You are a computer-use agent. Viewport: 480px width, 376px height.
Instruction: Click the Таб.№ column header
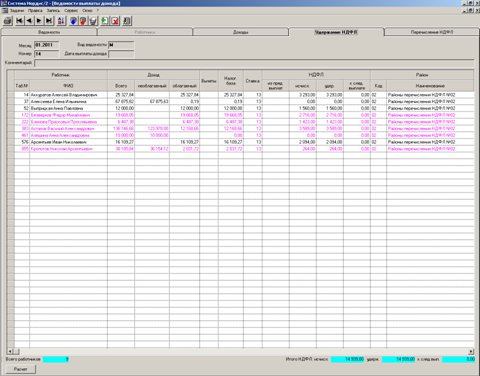coord(22,86)
